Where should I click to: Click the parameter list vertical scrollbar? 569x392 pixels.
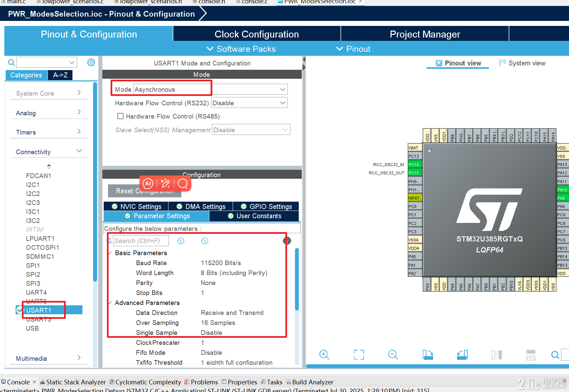point(297,279)
